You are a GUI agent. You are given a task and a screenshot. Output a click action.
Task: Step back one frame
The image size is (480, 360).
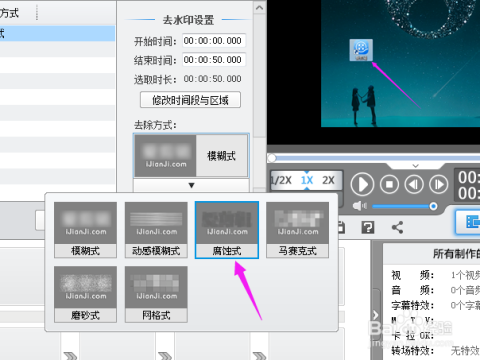pyautogui.click(x=414, y=184)
